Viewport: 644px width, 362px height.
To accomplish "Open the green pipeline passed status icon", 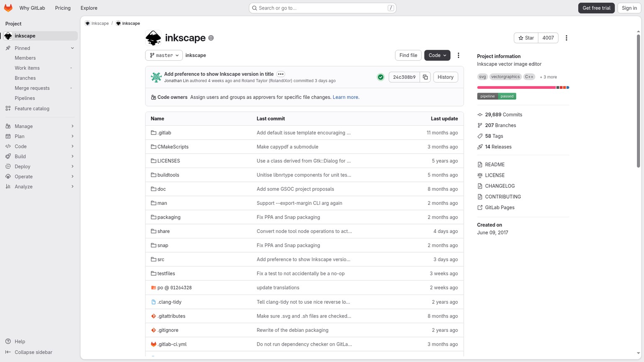I will tap(381, 77).
